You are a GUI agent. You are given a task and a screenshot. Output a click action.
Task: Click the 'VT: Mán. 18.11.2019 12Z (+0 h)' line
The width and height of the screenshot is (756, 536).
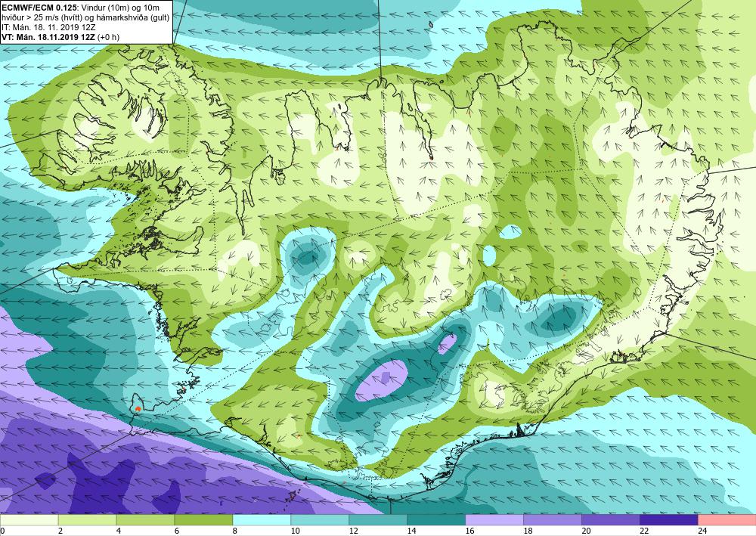point(60,37)
